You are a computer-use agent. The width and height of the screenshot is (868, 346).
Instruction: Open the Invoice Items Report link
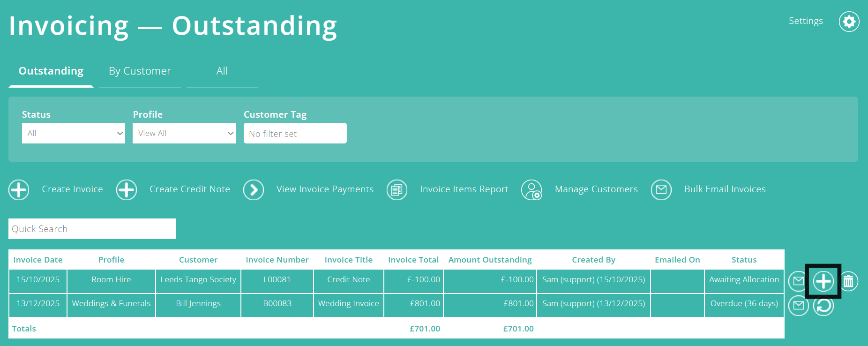(464, 189)
